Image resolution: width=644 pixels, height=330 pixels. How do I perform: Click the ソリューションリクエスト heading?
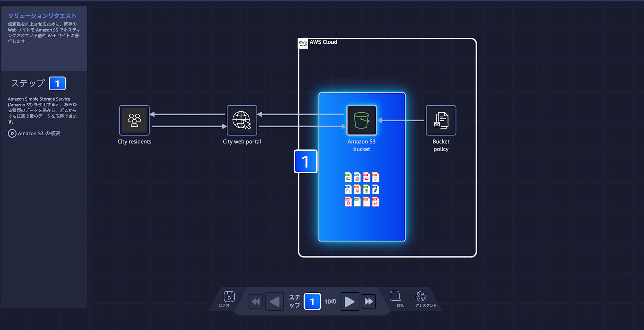(42, 16)
